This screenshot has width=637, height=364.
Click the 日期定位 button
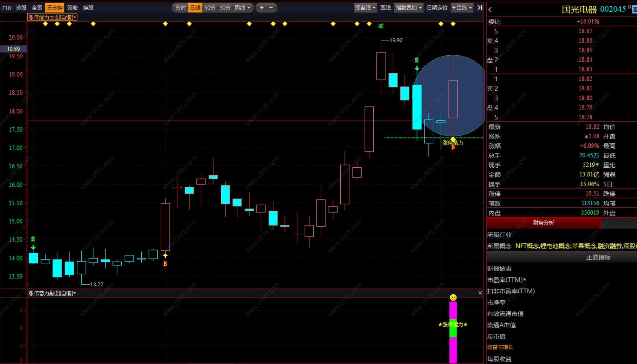click(437, 8)
